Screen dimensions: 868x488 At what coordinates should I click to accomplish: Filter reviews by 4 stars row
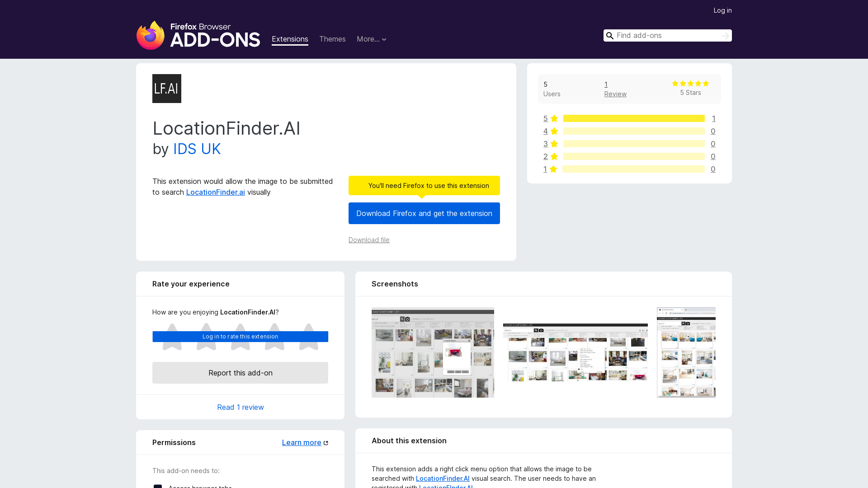pyautogui.click(x=629, y=131)
